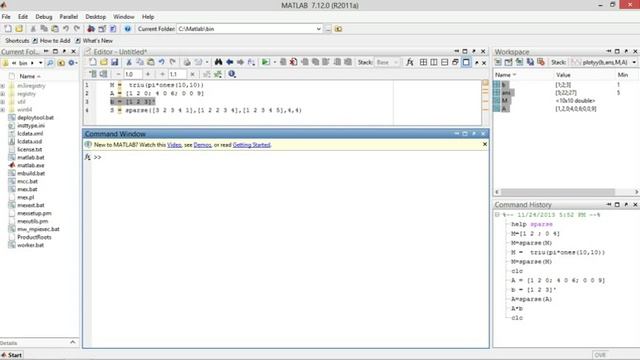This screenshot has height=360, width=640.
Task: Click search icon in Current Folder panel
Action: point(50,63)
